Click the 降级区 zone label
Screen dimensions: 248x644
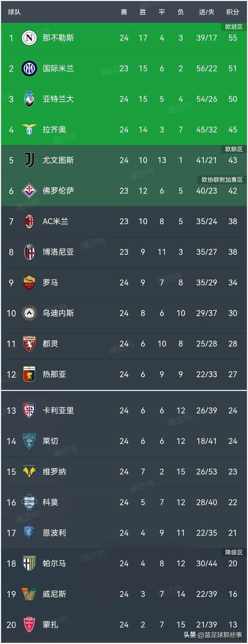click(234, 552)
